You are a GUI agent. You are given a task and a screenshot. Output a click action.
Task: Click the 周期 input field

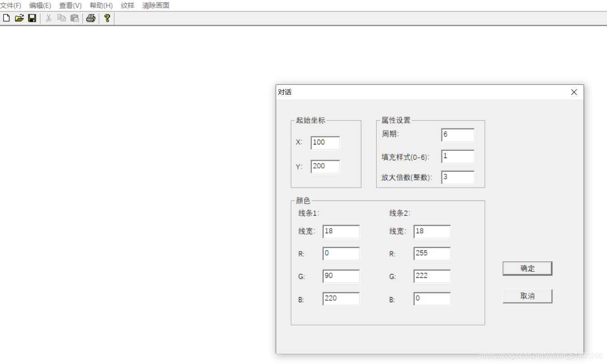click(x=458, y=135)
